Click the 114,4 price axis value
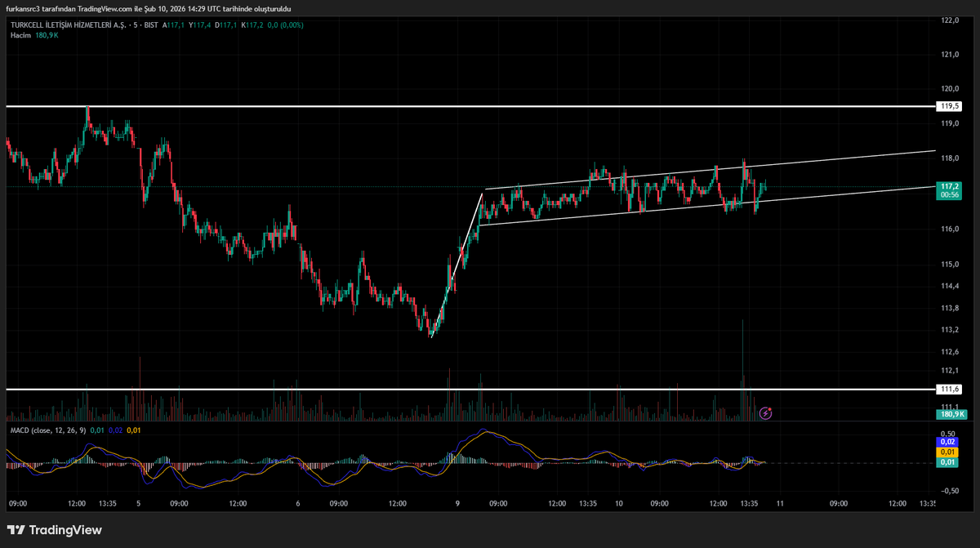This screenshot has width=980, height=548. pyautogui.click(x=949, y=287)
